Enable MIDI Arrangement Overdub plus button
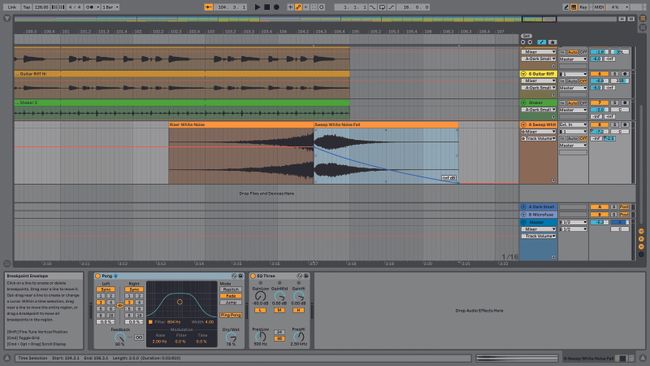The height and width of the screenshot is (366, 650). pos(290,7)
